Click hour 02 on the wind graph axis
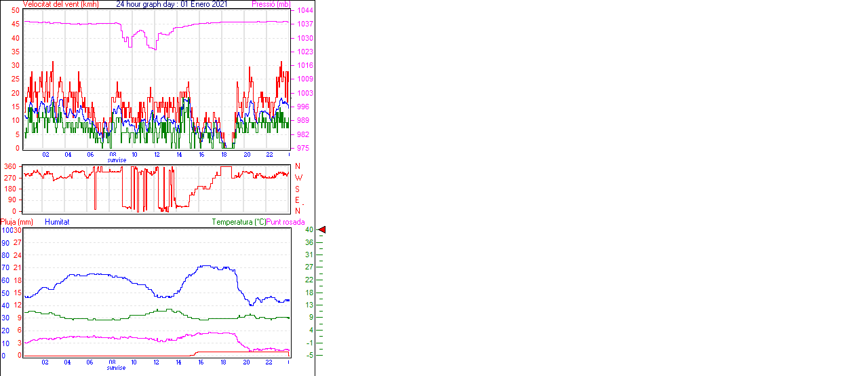The image size is (868, 376). pos(45,155)
